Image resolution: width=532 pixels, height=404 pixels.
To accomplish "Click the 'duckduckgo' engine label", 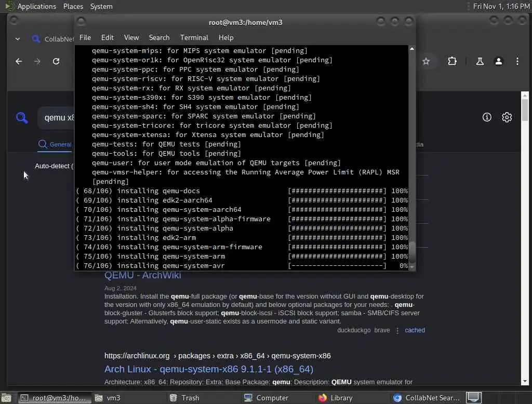I will tap(353, 330).
